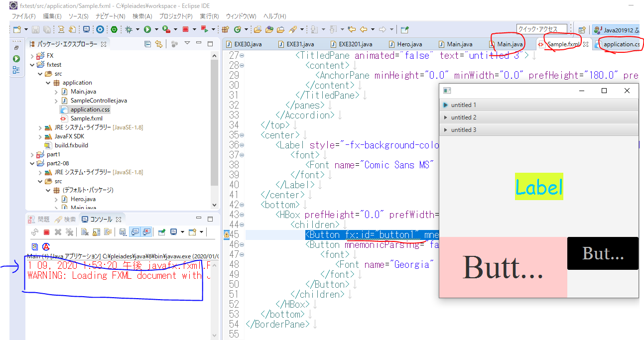Open the Run dropdown arrow in toolbar
The width and height of the screenshot is (644, 340).
[156, 29]
